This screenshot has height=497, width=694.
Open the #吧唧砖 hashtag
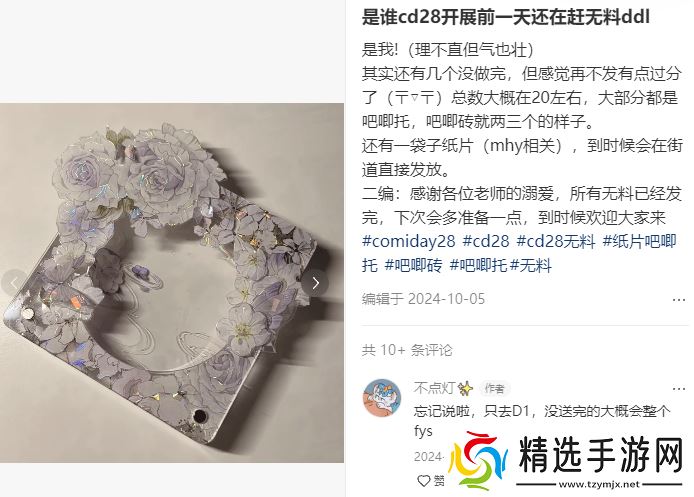(413, 266)
